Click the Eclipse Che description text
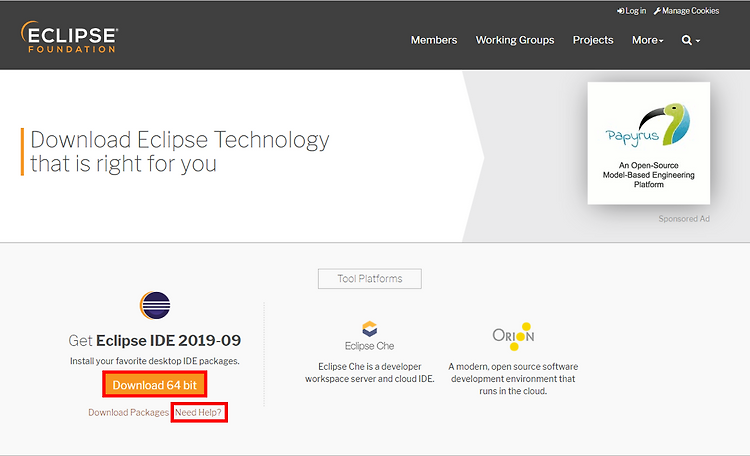The image size is (750, 456). [x=370, y=373]
